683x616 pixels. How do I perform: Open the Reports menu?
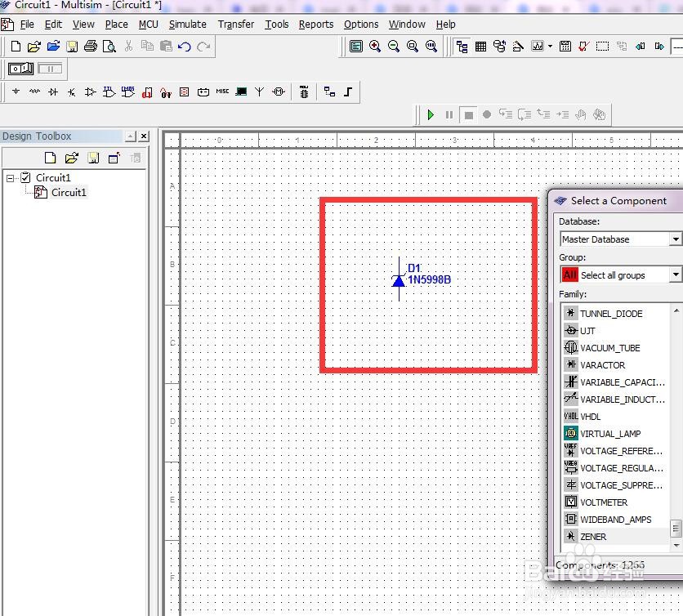316,25
